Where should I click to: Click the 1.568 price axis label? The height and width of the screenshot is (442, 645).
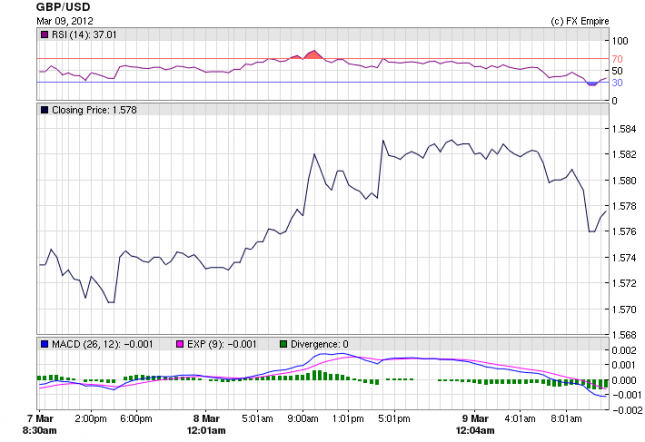click(x=624, y=335)
